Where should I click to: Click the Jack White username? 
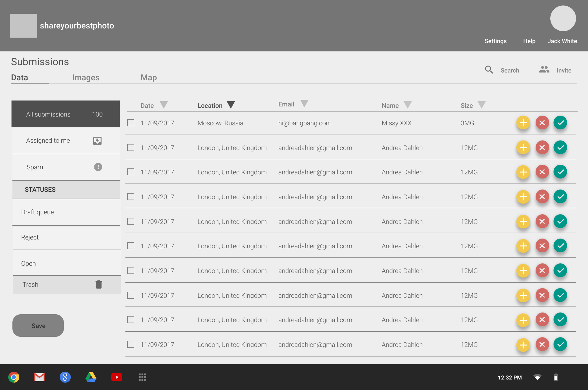point(562,41)
